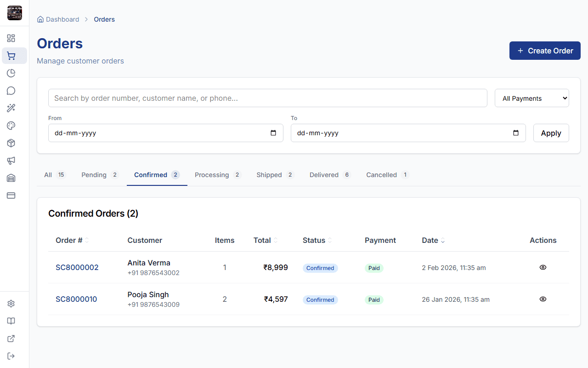This screenshot has width=588, height=368.
Task: Open the warehouse icon in sidebar
Action: point(11,178)
